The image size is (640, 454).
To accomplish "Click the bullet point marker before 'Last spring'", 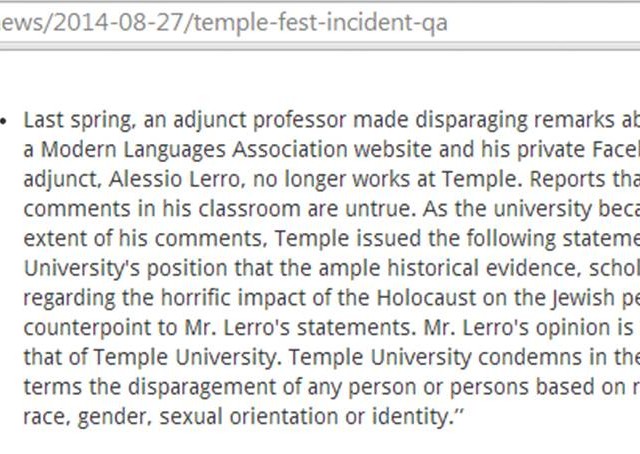I will click(3, 121).
